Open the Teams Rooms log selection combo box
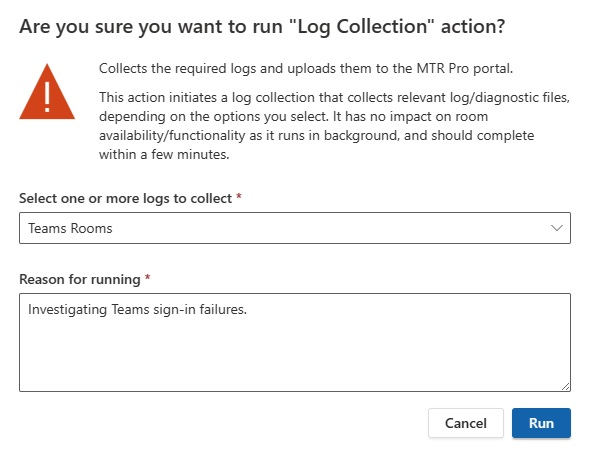 tap(295, 228)
